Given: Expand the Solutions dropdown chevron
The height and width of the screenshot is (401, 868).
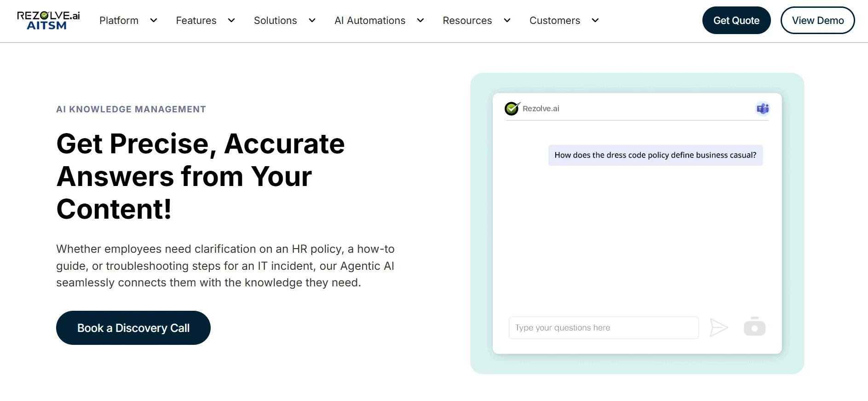Looking at the screenshot, I should point(312,20).
